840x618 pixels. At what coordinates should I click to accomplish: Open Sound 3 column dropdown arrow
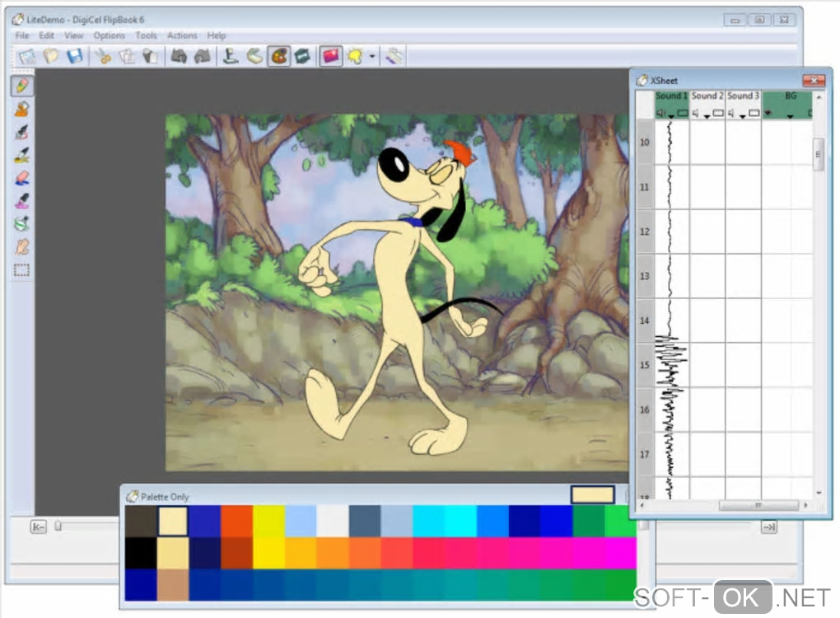tap(743, 116)
